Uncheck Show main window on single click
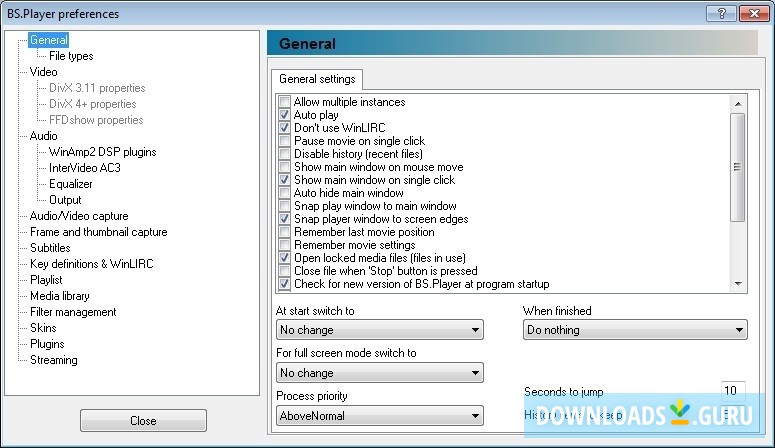Image resolution: width=775 pixels, height=448 pixels. (x=284, y=179)
